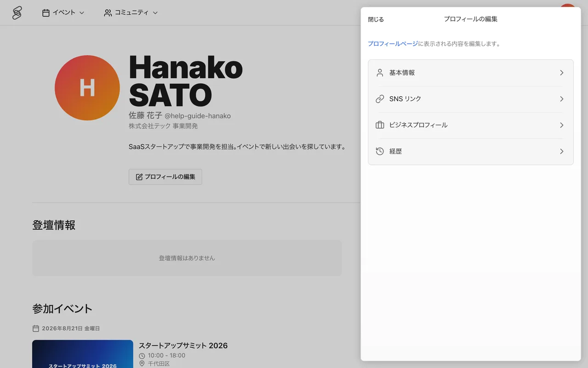Click the site logo icon in header
The height and width of the screenshot is (368, 588).
(x=17, y=13)
